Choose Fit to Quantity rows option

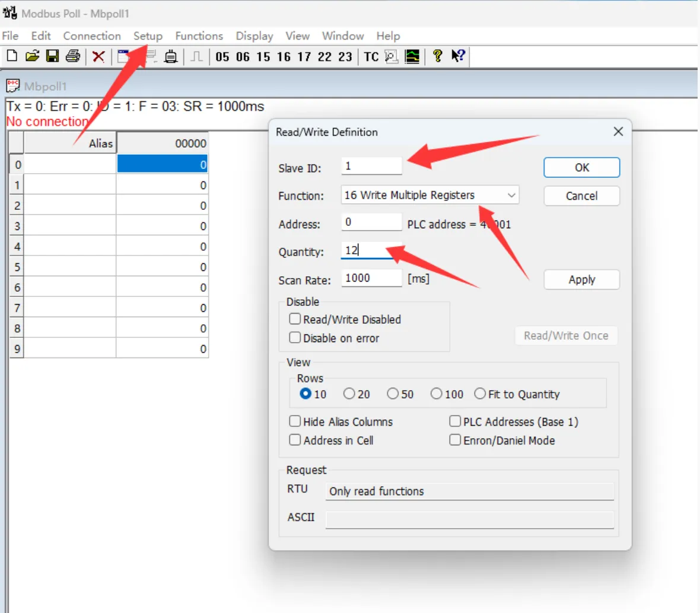480,393
